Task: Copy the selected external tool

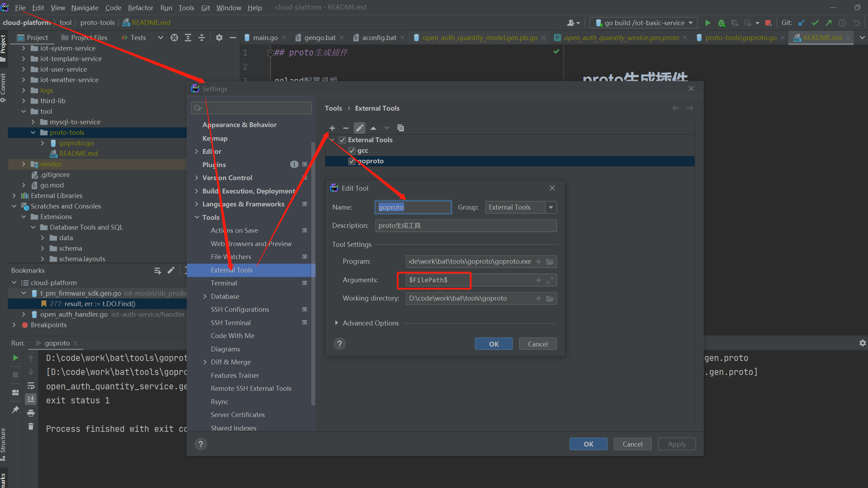Action: (401, 128)
